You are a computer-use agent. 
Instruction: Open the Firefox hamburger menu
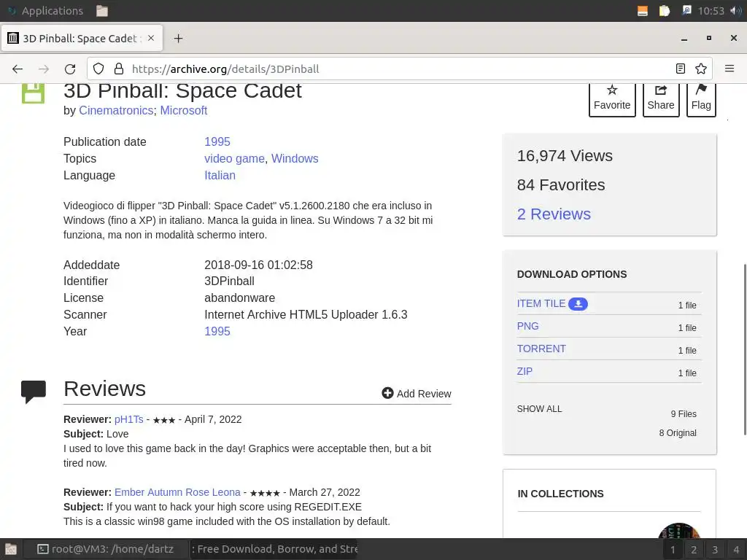tap(729, 69)
